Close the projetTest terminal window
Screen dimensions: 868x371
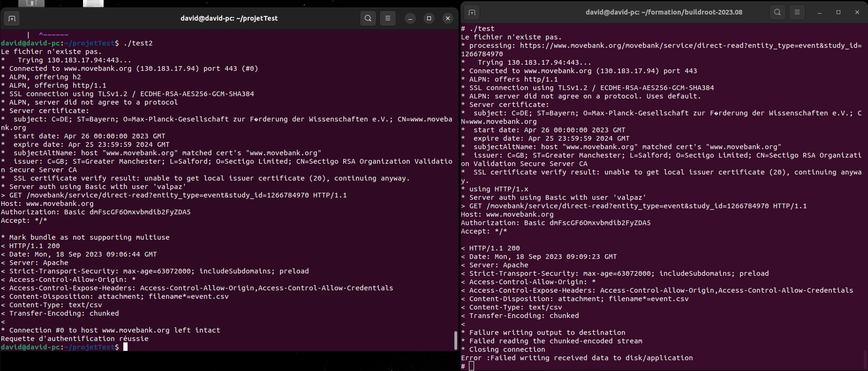point(448,18)
